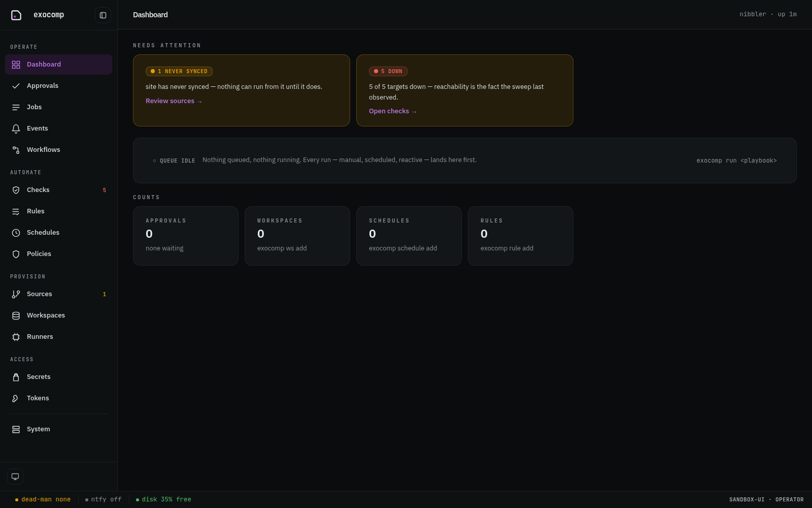
Task: Click the 'nibbler · up 1m' header text
Action: pyautogui.click(x=768, y=14)
